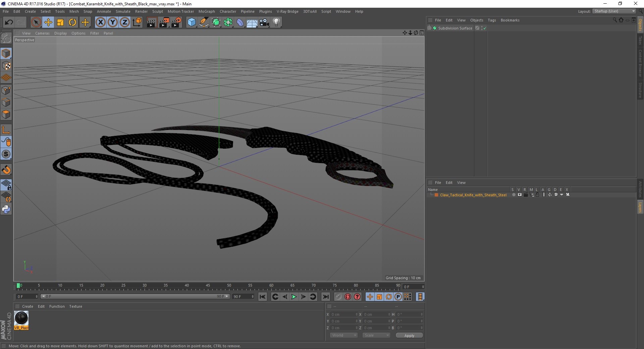Open the Floor environment object icon
The height and width of the screenshot is (349, 644).
pyautogui.click(x=252, y=22)
